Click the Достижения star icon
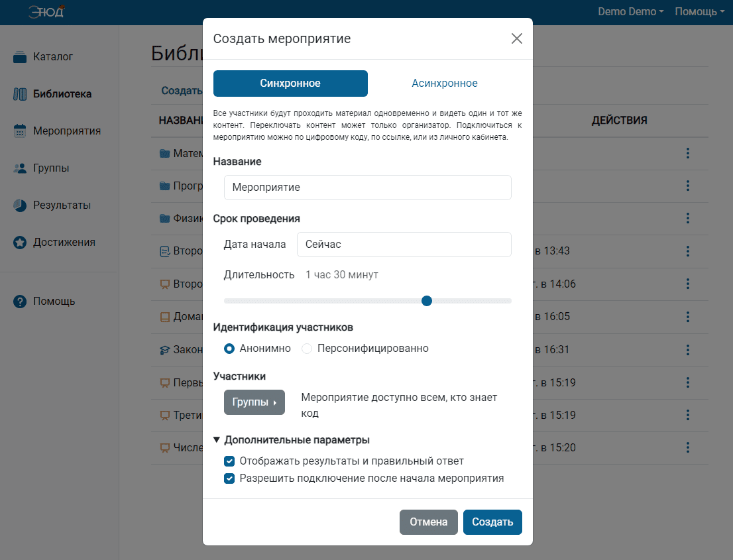This screenshot has width=733, height=560. [20, 242]
